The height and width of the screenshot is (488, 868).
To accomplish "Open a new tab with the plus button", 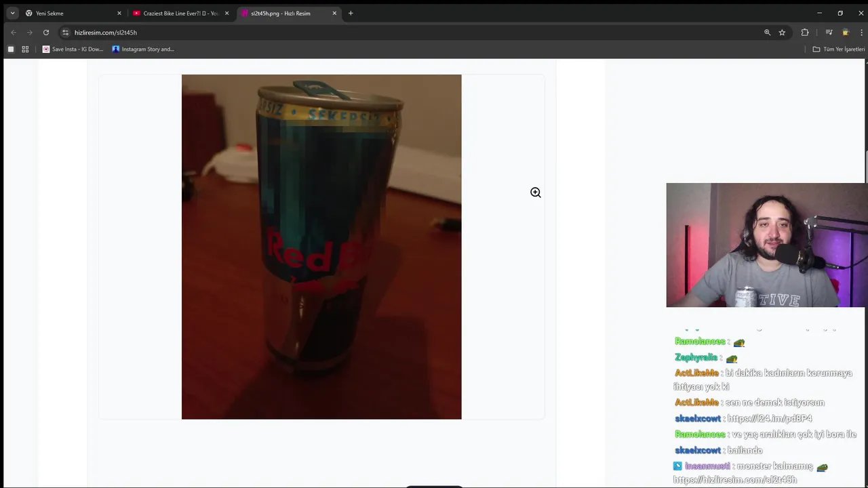I will point(351,13).
